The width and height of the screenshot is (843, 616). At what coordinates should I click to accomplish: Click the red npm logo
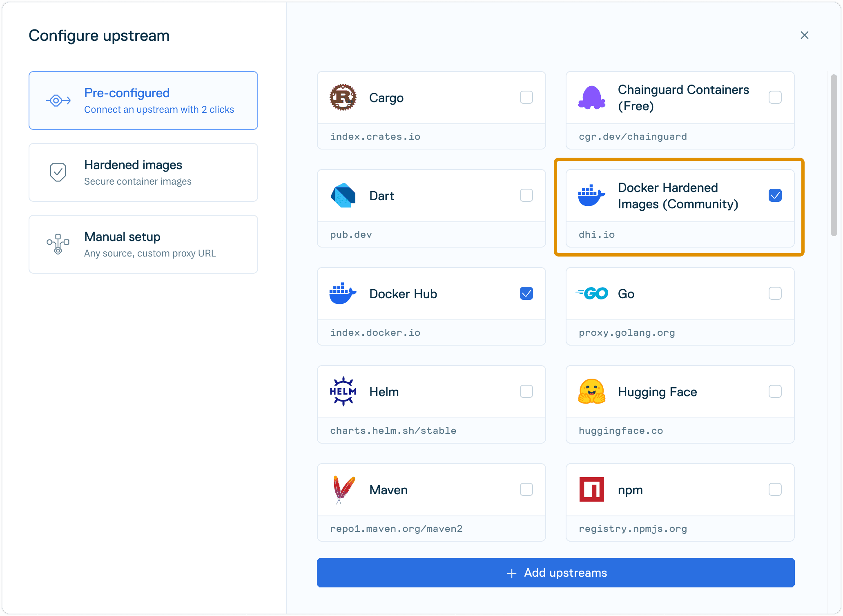pos(591,489)
